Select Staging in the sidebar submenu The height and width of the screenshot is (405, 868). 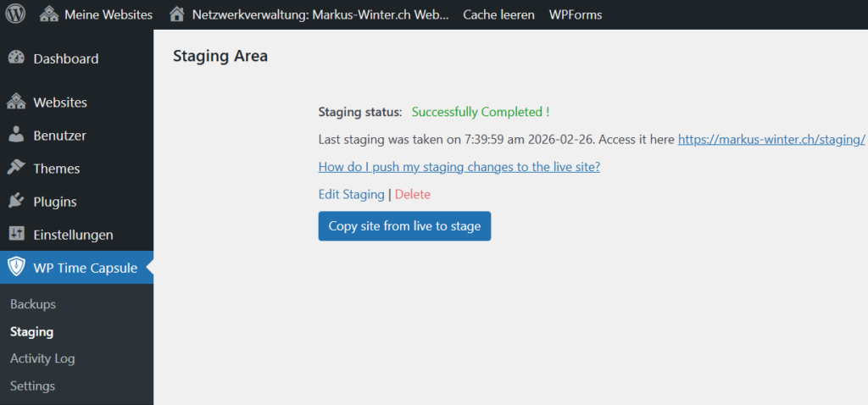pos(31,332)
